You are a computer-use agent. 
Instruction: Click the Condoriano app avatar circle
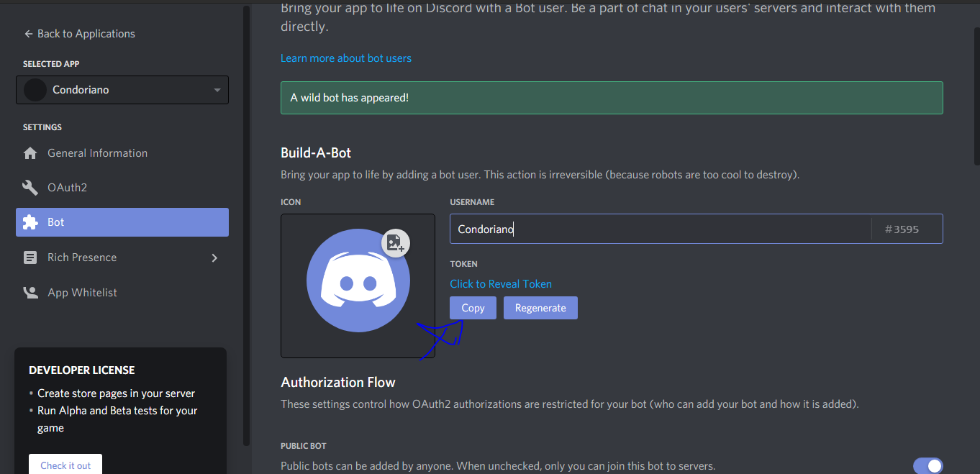pos(35,90)
